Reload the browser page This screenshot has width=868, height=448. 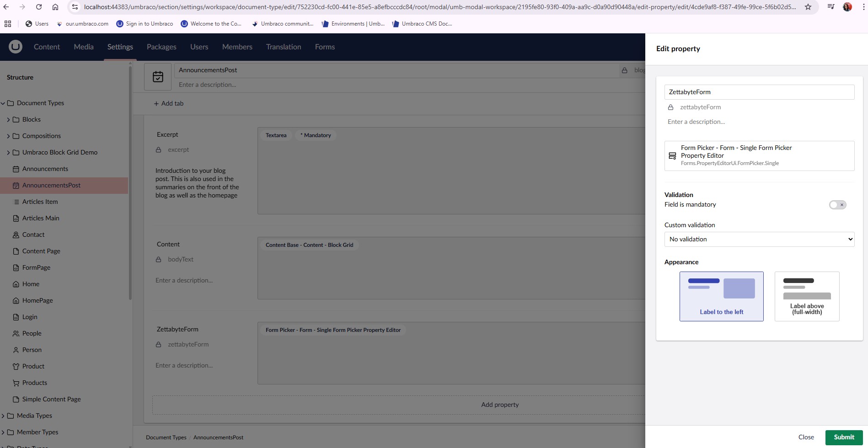39,7
